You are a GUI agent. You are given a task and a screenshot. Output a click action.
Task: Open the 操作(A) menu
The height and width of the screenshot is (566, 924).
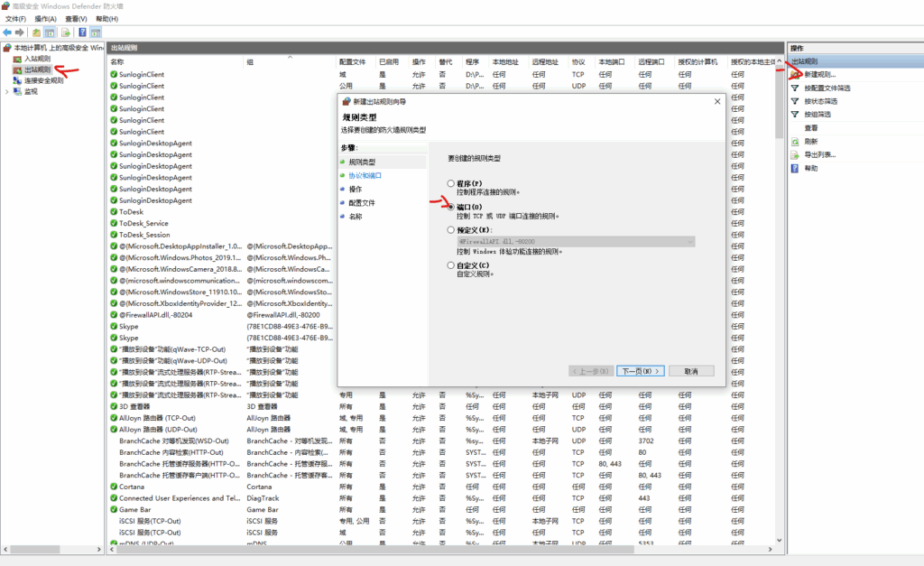coord(45,18)
